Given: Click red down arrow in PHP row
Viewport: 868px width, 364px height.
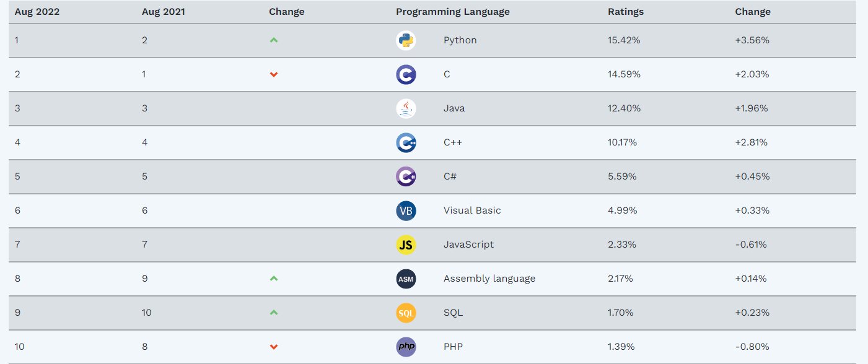Looking at the screenshot, I should click(x=274, y=347).
